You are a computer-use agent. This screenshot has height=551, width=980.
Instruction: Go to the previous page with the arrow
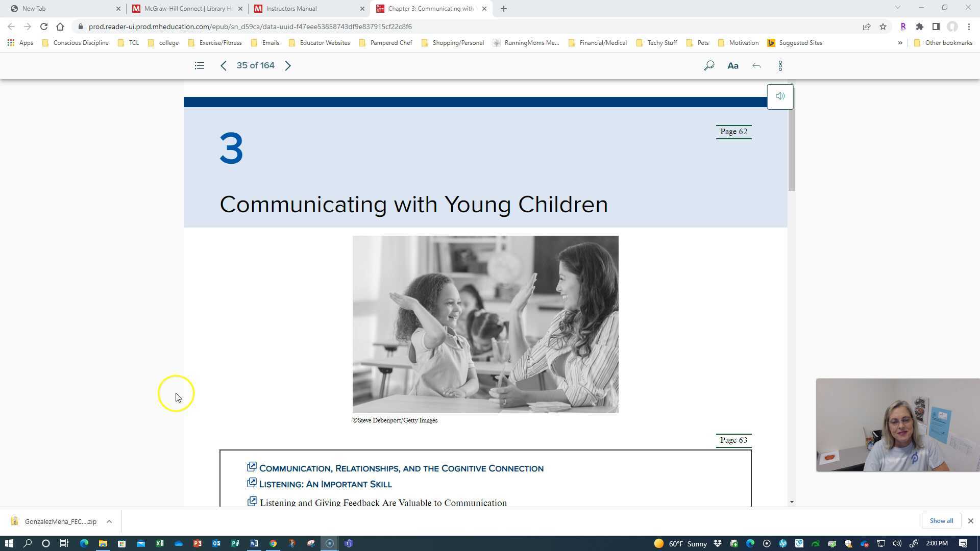tap(224, 65)
